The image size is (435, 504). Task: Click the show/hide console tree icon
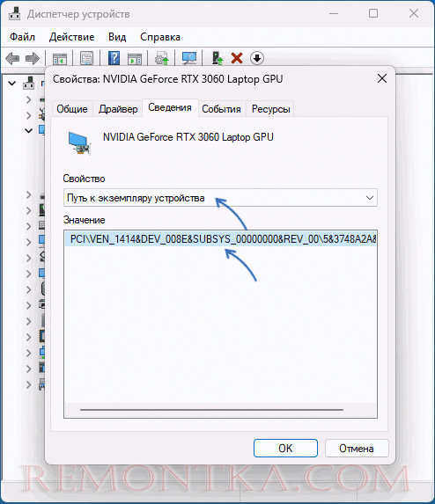click(60, 59)
